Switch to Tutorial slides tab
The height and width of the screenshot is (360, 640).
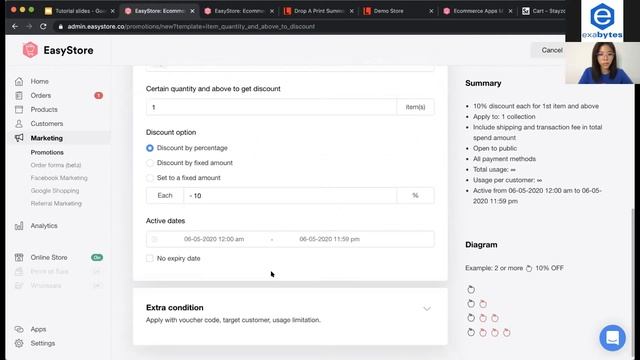[x=80, y=11]
